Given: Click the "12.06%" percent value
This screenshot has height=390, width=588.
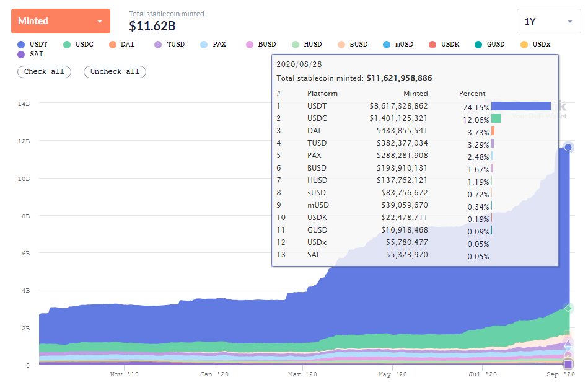Looking at the screenshot, I should coord(476,120).
